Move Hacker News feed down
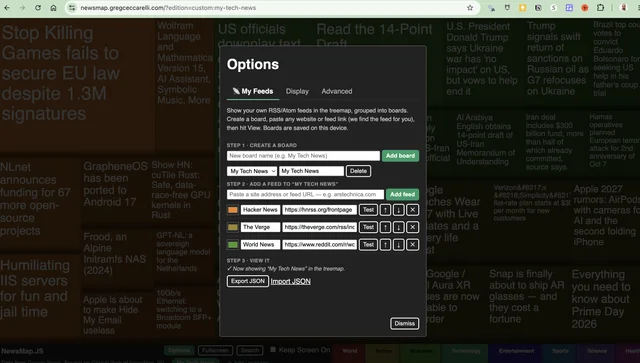 399,210
